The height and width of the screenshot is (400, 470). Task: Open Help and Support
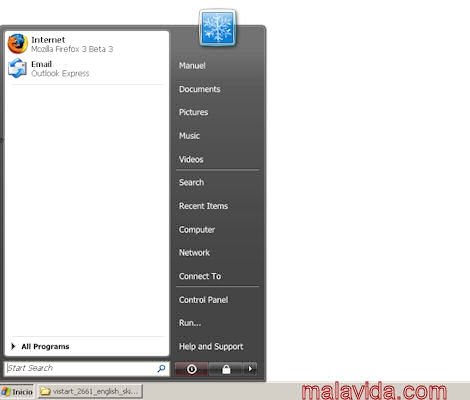[211, 347]
